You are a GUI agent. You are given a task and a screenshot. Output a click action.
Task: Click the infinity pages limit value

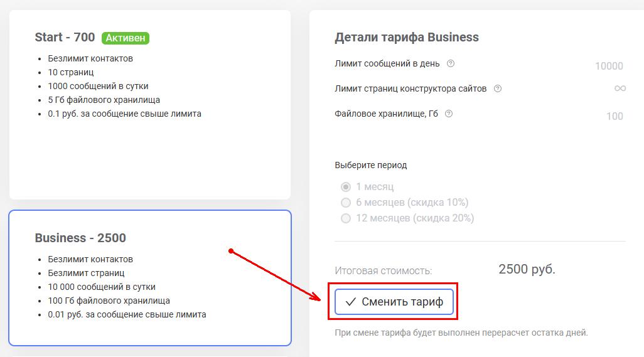coord(620,88)
